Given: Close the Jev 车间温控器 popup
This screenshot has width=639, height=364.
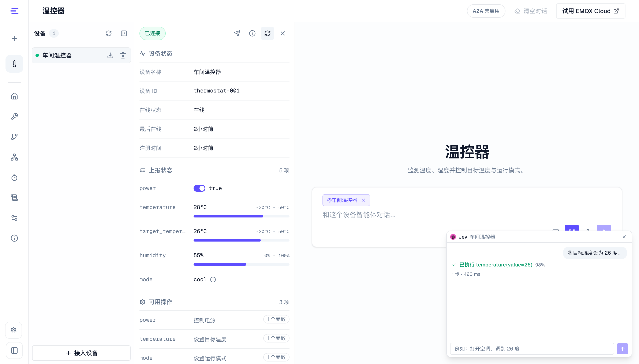Looking at the screenshot, I should (624, 237).
